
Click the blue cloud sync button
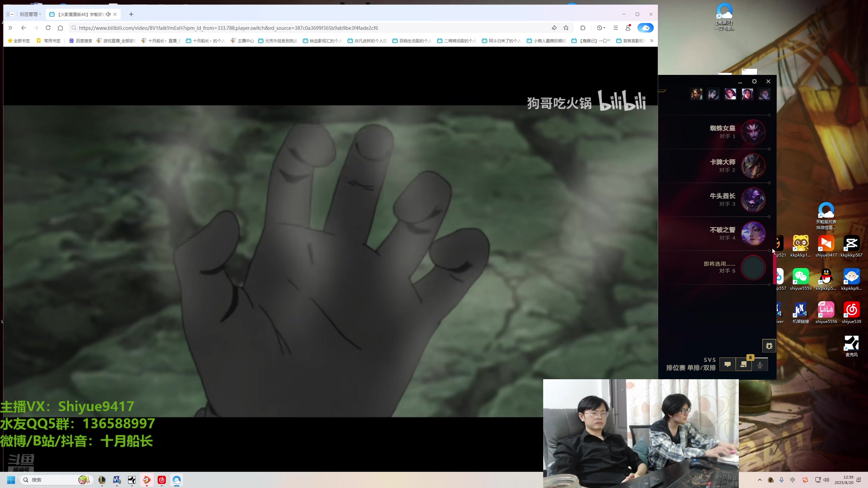point(645,28)
